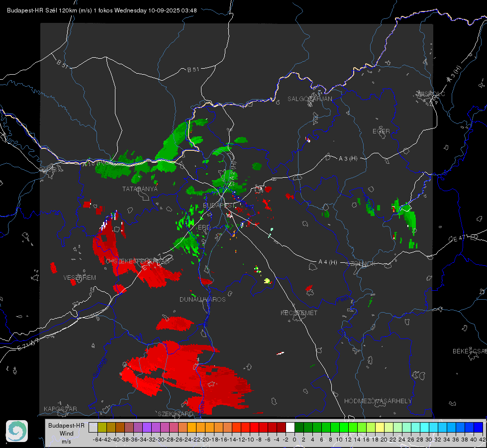487x448 pixels.
Task: Click the dark red swatch between -4 and -2
Action: pos(281,427)
